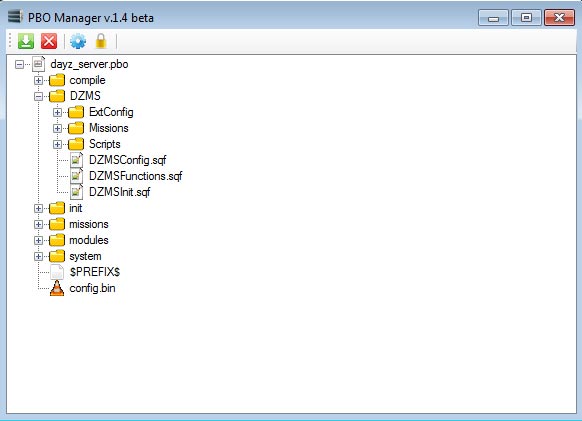Collapse the DZMS folder
The height and width of the screenshot is (421, 582).
38,96
